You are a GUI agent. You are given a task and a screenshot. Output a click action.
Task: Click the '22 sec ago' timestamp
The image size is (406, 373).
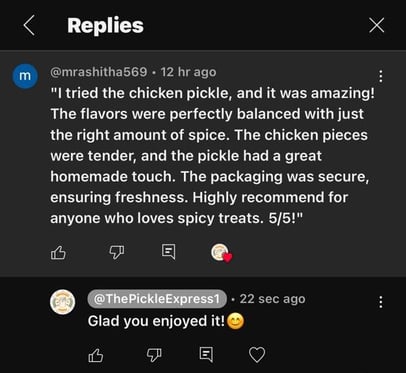click(x=272, y=299)
